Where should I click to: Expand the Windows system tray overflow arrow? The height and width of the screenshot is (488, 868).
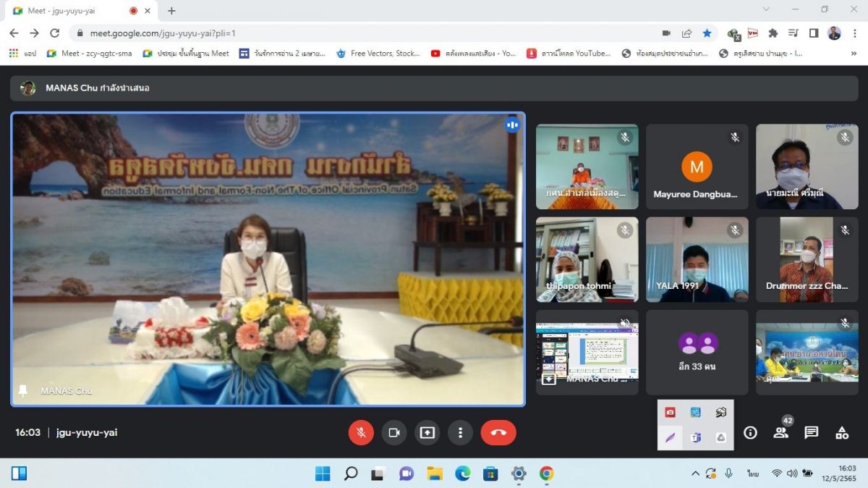[x=695, y=473]
